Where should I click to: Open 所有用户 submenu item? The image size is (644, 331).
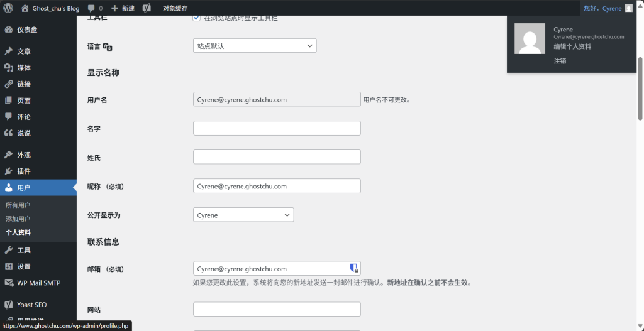tap(18, 205)
